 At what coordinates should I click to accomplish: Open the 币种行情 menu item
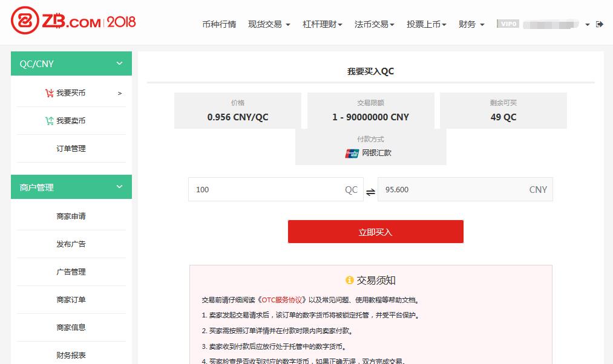[219, 24]
